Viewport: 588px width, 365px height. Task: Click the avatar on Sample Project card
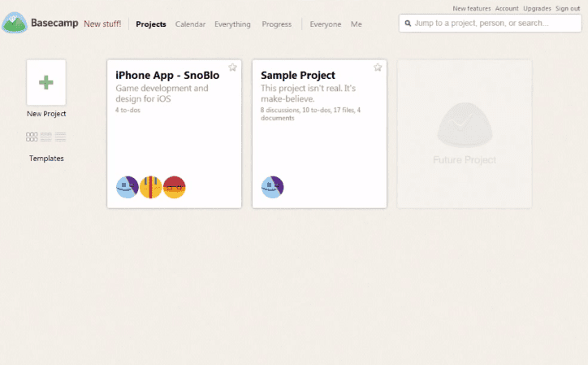pyautogui.click(x=272, y=187)
